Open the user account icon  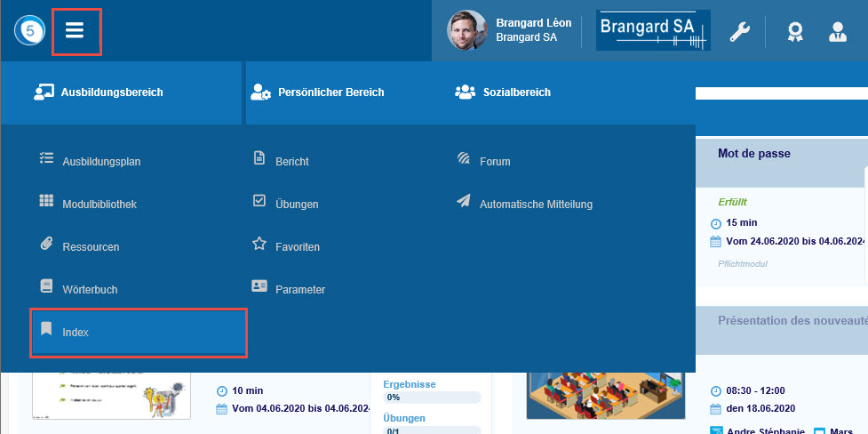click(x=837, y=32)
